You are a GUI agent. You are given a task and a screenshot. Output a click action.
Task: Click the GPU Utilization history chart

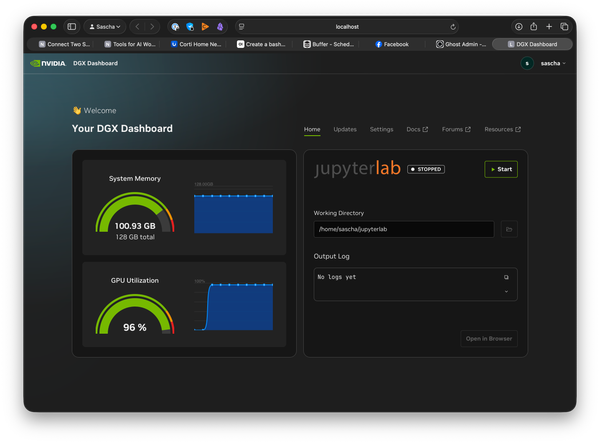click(233, 305)
